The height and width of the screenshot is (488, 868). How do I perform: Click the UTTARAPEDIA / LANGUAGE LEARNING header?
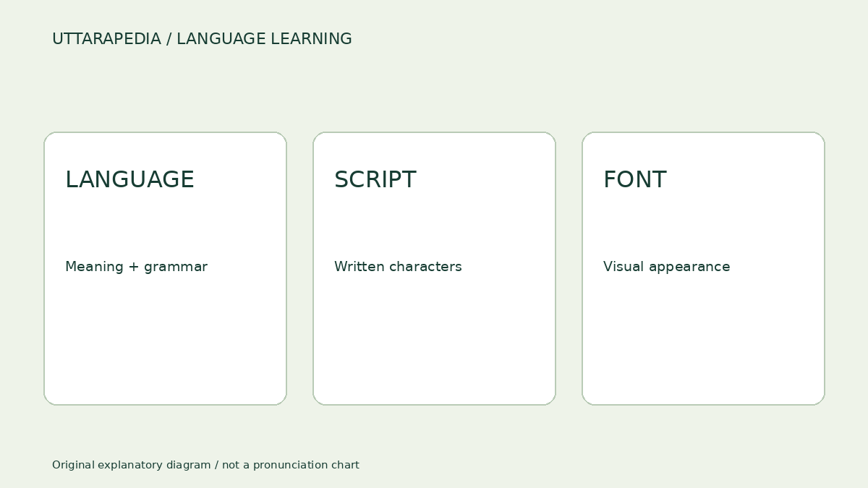click(202, 39)
